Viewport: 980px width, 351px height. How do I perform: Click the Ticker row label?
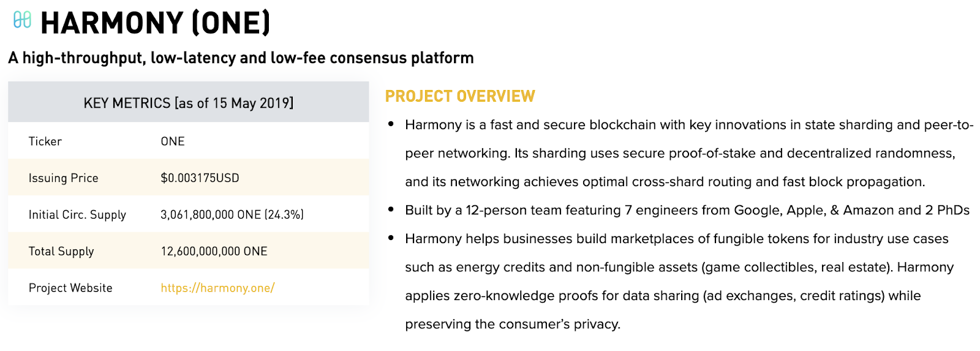[x=45, y=142]
